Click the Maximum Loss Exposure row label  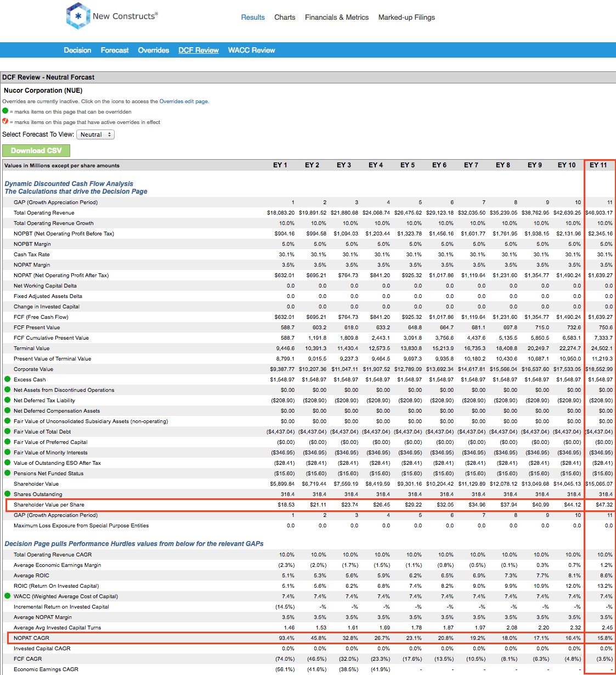tap(81, 525)
